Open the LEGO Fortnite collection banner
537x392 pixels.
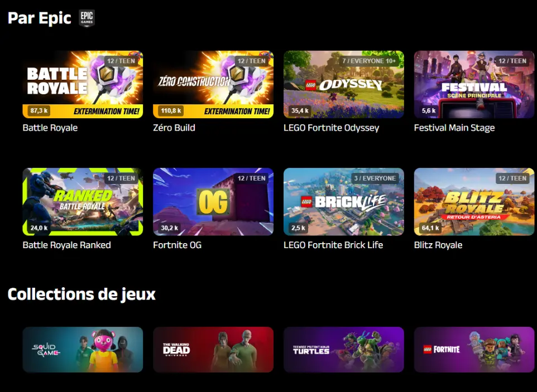[x=474, y=350]
